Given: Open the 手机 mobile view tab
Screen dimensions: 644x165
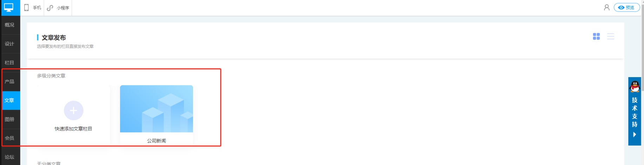Looking at the screenshot, I should click(x=32, y=8).
